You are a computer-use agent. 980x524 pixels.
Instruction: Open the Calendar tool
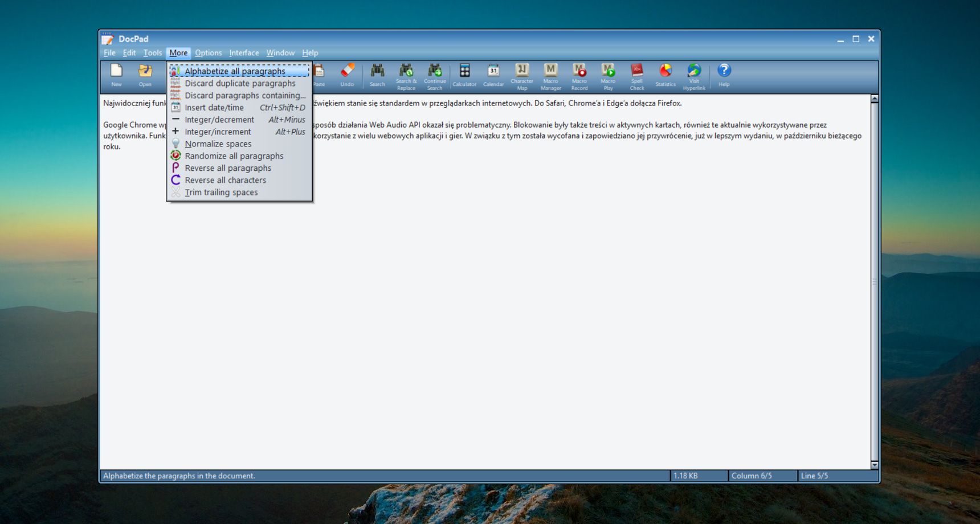[493, 76]
